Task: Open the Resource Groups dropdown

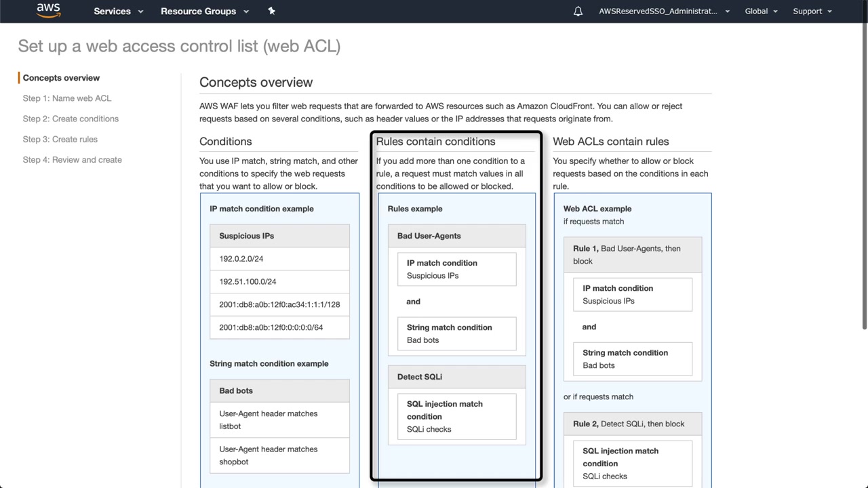Action: [205, 12]
